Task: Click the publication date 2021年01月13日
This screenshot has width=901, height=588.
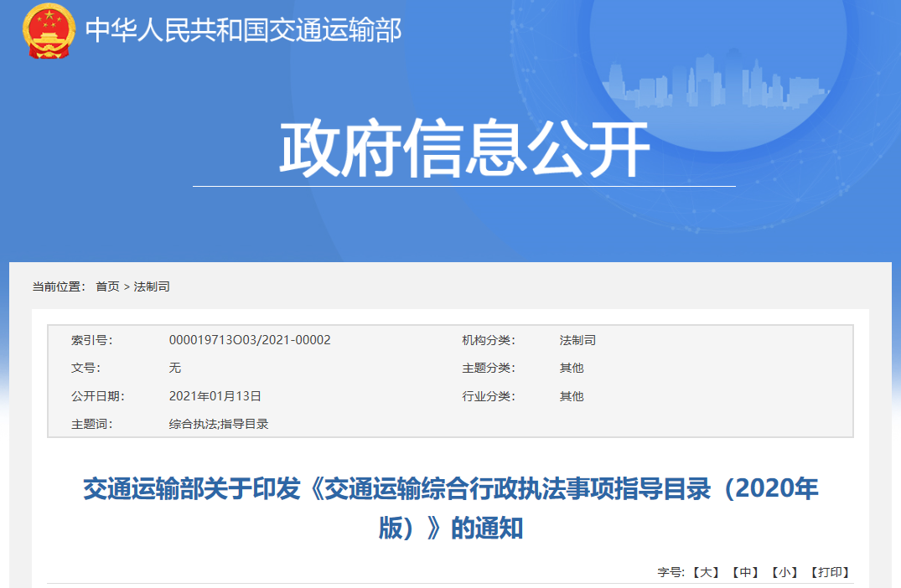Action: (x=215, y=396)
